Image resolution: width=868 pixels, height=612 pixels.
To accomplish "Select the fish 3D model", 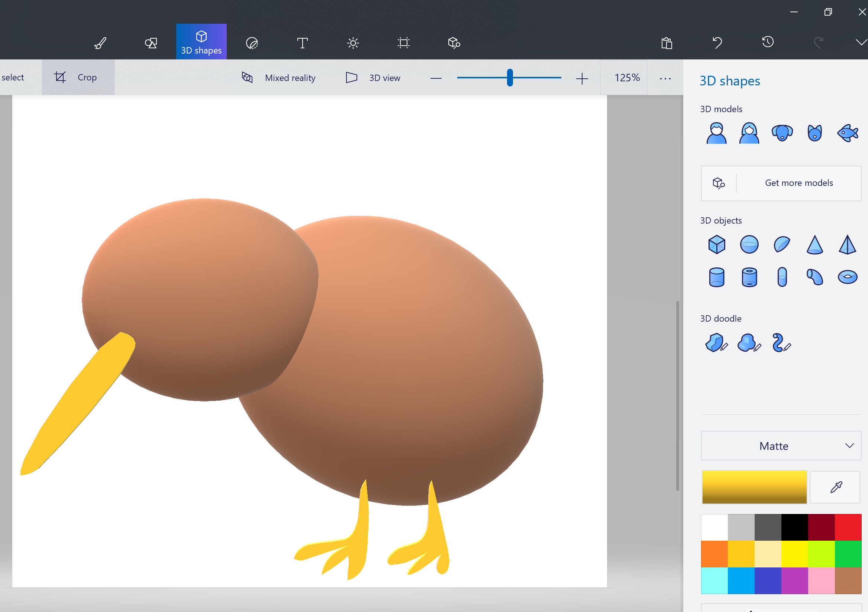I will tap(847, 133).
